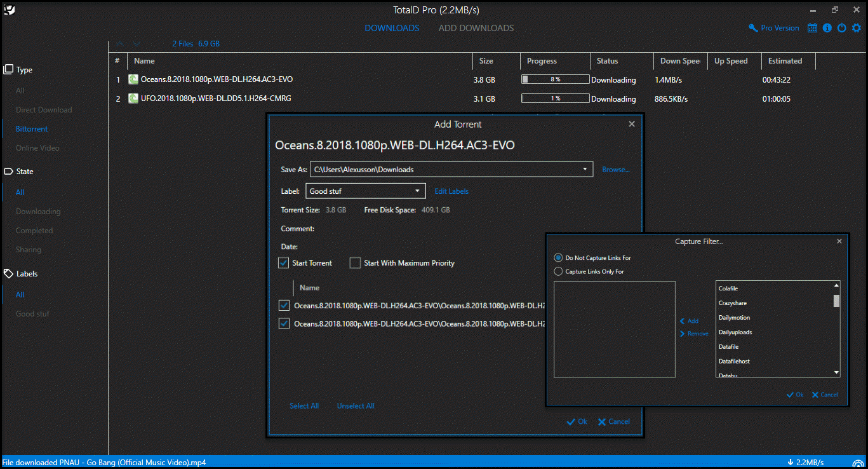Cancel the Add Torrent dialog
This screenshot has width=868, height=469.
tap(613, 421)
